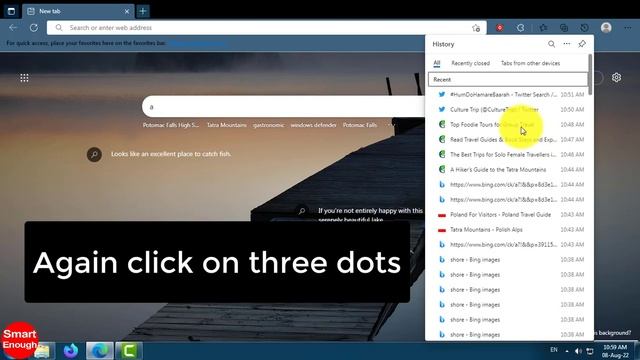Search history with magnifier icon
The width and height of the screenshot is (640, 360).
[551, 44]
